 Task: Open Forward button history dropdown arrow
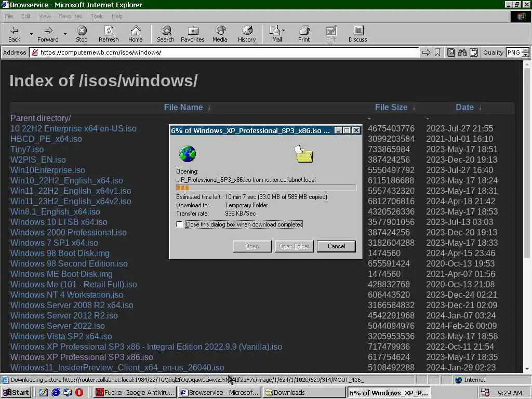[65, 34]
